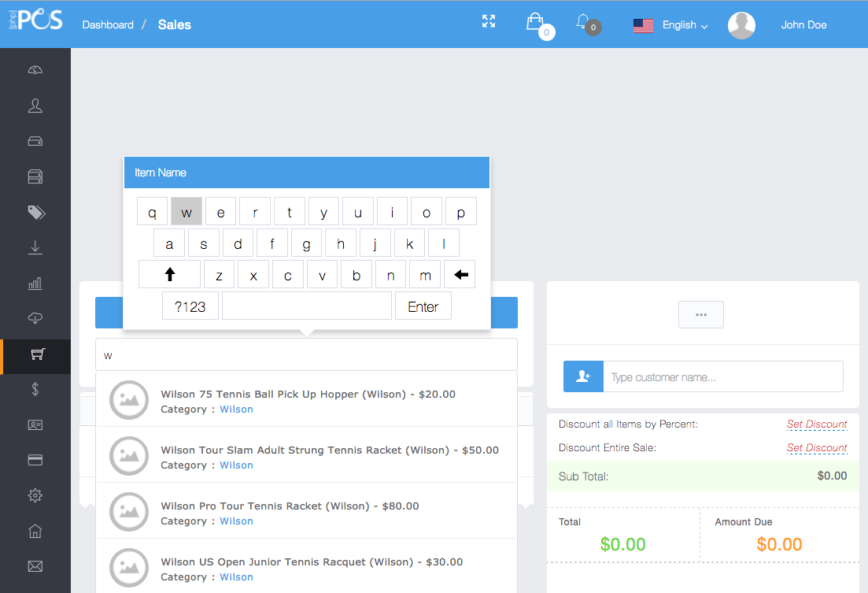Click the cloud download icon in sidebar
The width and height of the screenshot is (868, 593).
click(35, 318)
